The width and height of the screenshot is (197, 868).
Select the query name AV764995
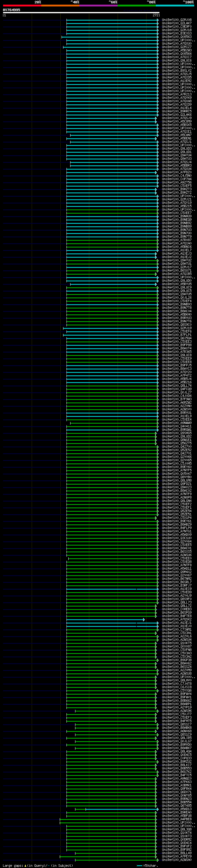[11, 10]
